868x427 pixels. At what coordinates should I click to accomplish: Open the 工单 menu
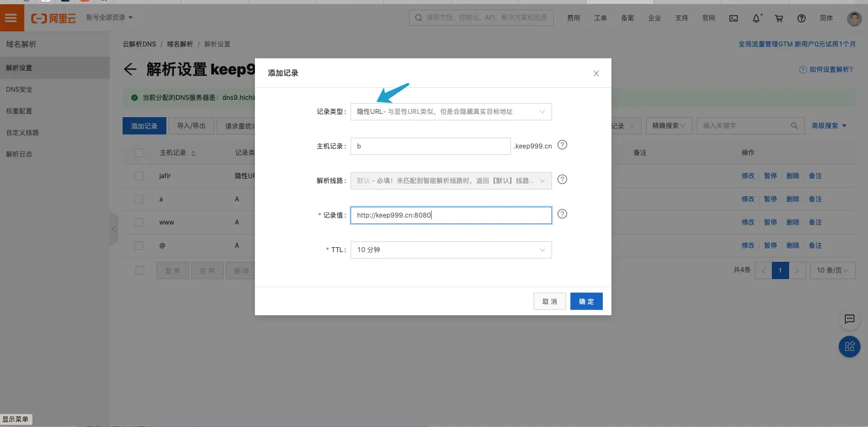(601, 18)
